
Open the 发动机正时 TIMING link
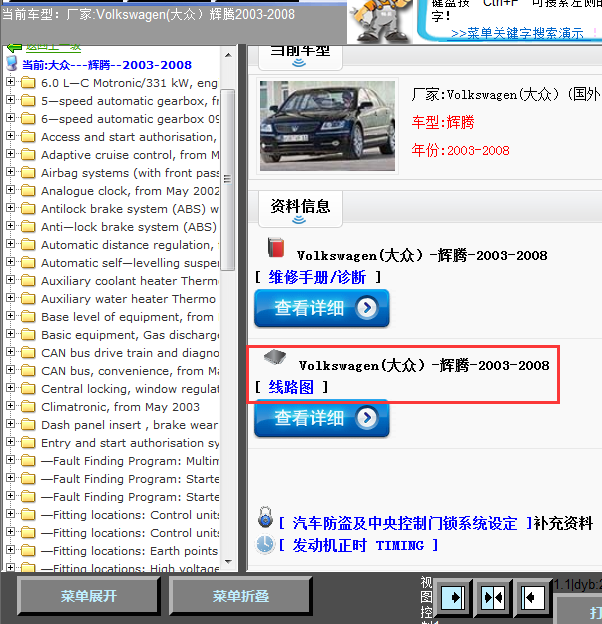coord(358,545)
